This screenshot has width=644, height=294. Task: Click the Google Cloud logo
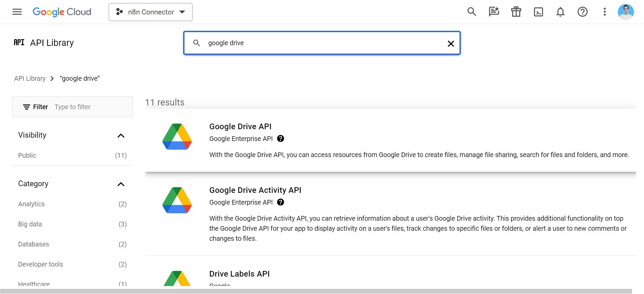tap(62, 12)
